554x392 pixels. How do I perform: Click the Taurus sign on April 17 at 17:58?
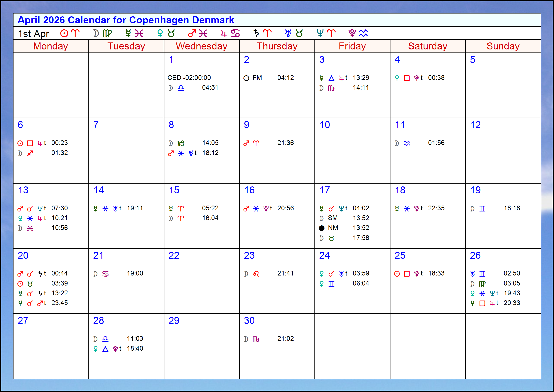point(331,238)
